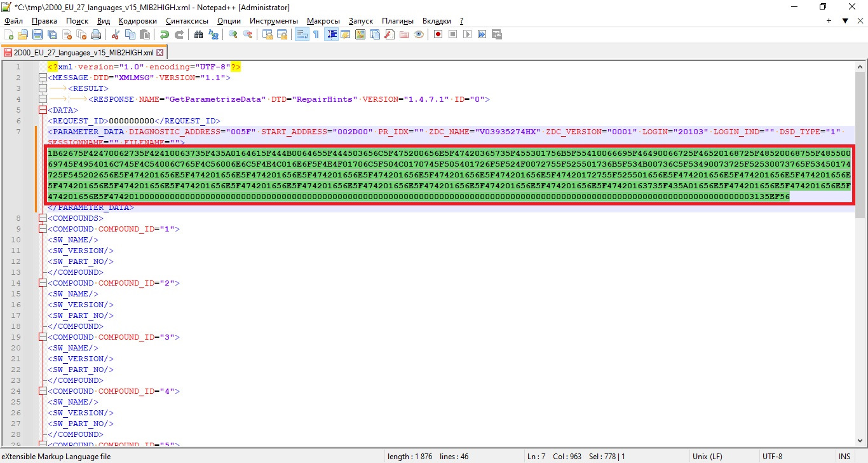Start macro recording with the red record icon
868x463 pixels.
pos(438,34)
